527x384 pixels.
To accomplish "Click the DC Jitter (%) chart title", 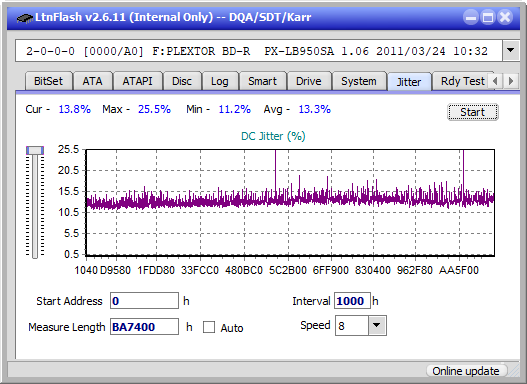I will [273, 136].
